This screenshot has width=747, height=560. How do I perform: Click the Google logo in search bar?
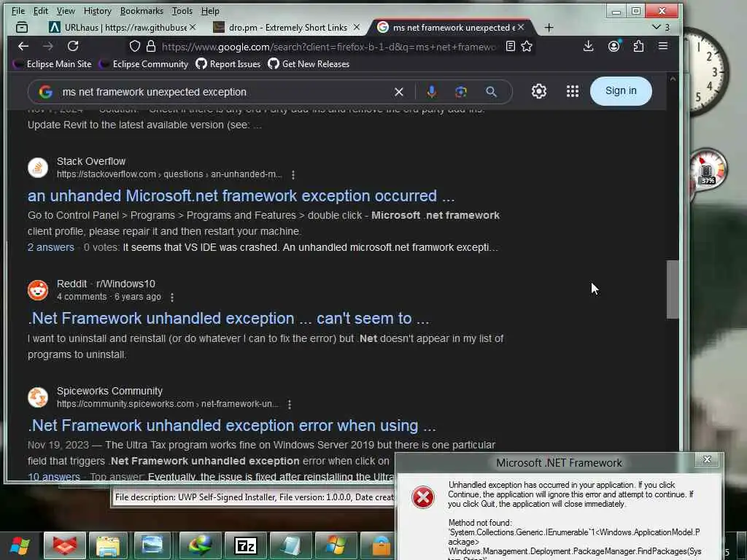tap(46, 91)
